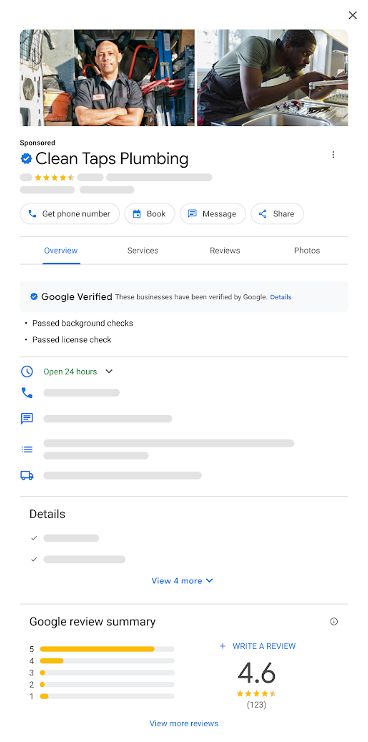This screenshot has width=368, height=742.
Task: Switch to the Overview tab
Action: 61,251
